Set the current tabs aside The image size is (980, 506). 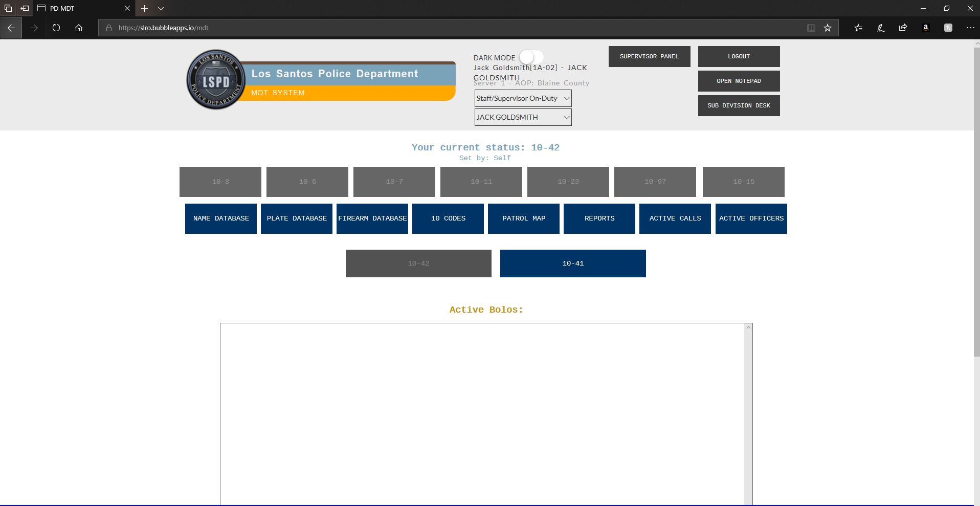pyautogui.click(x=24, y=8)
